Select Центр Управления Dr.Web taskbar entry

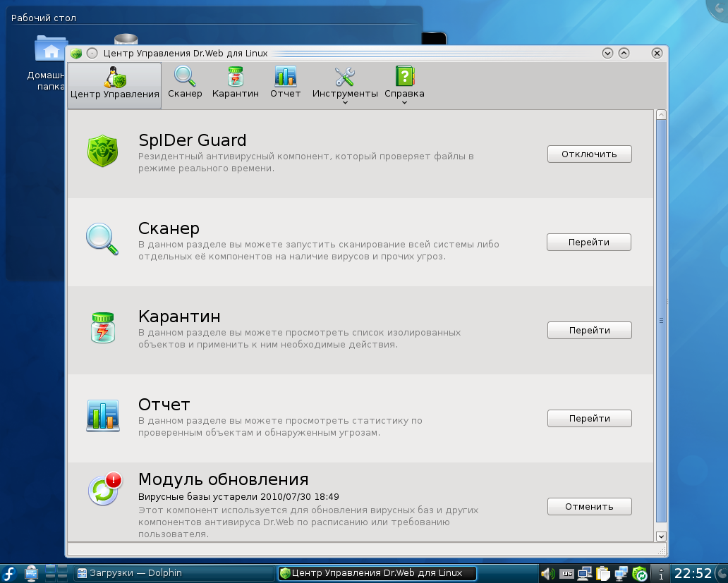point(377,573)
